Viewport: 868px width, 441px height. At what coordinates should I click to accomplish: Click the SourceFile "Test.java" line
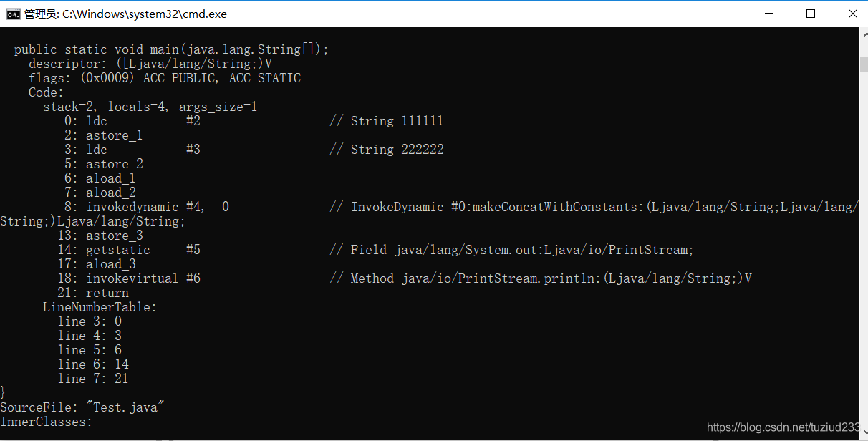(82, 407)
